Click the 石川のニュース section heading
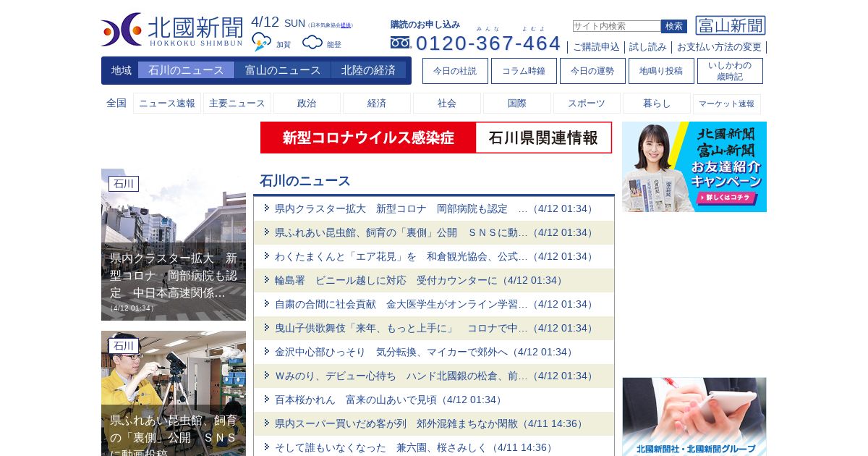This screenshot has width=868, height=456. point(305,181)
